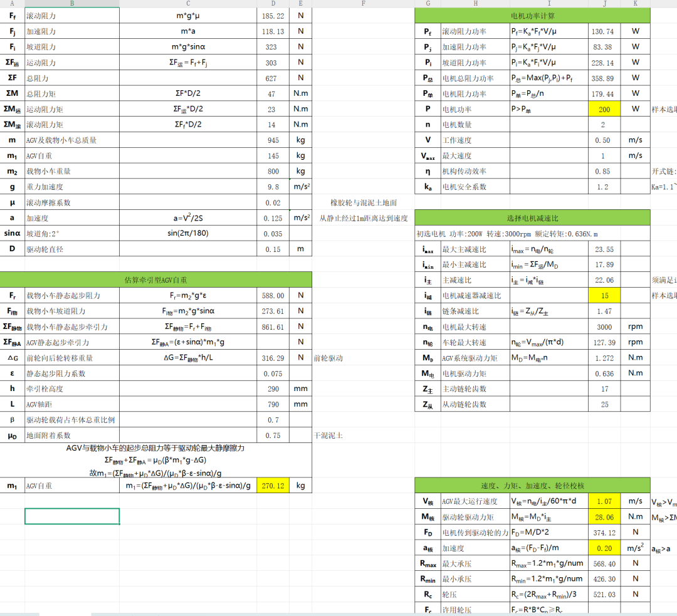This screenshot has width=677, height=616.
Task: Select drive sprocket teeth value 17
Action: click(604, 389)
